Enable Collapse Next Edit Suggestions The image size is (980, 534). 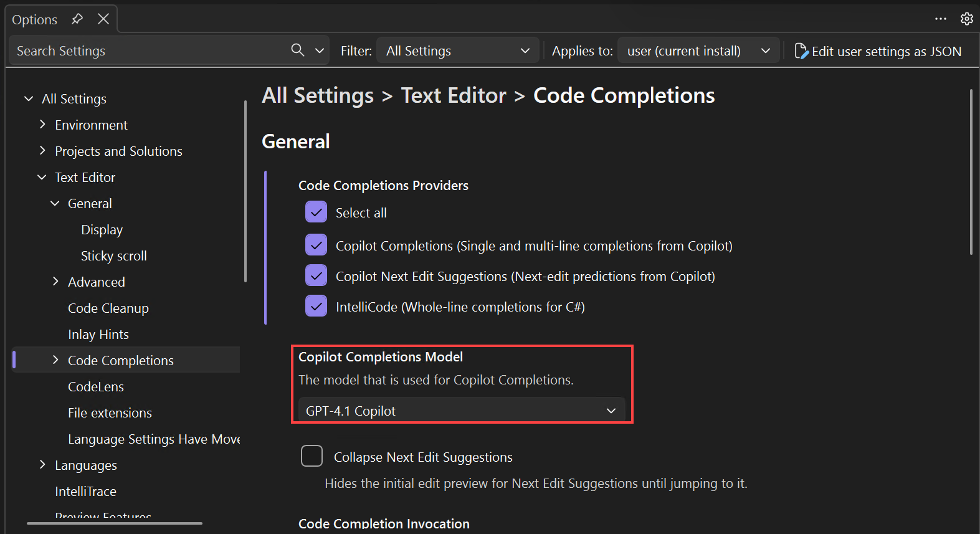pyautogui.click(x=312, y=456)
